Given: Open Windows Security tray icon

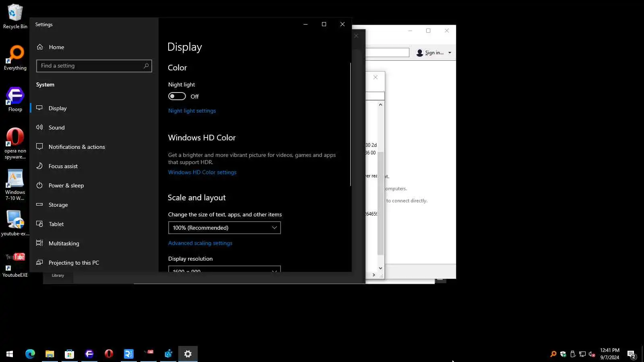Looking at the screenshot, I should 563,354.
